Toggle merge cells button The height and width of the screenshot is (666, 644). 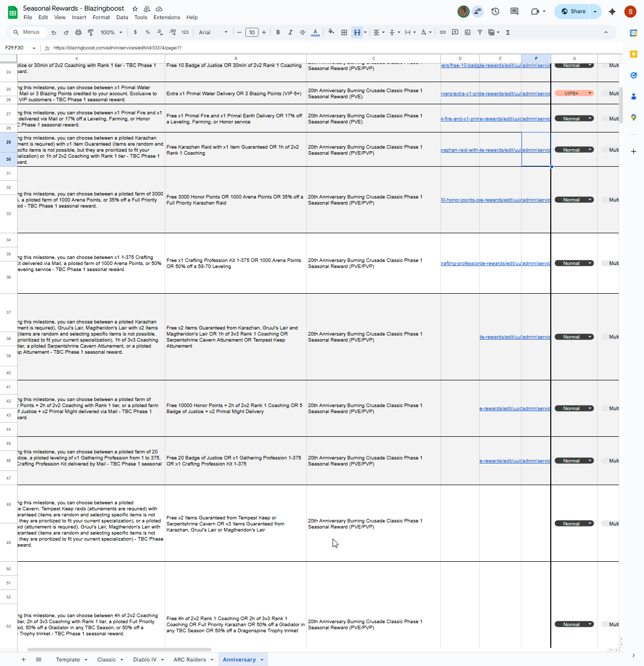click(357, 32)
